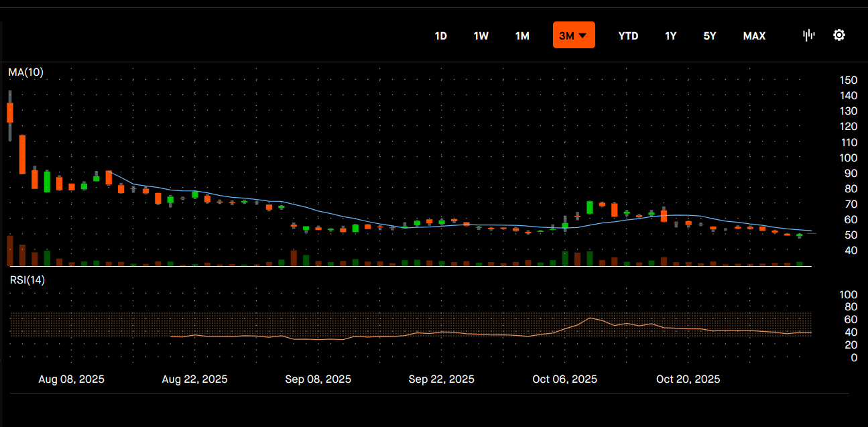Open the chart type candlestick icon
The height and width of the screenshot is (427, 868).
[809, 36]
